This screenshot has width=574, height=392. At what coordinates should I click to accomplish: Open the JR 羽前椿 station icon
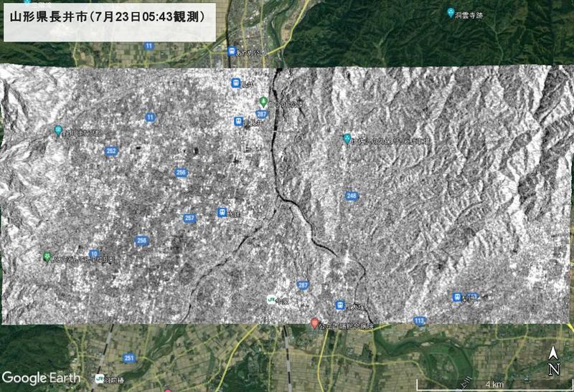coord(99,379)
